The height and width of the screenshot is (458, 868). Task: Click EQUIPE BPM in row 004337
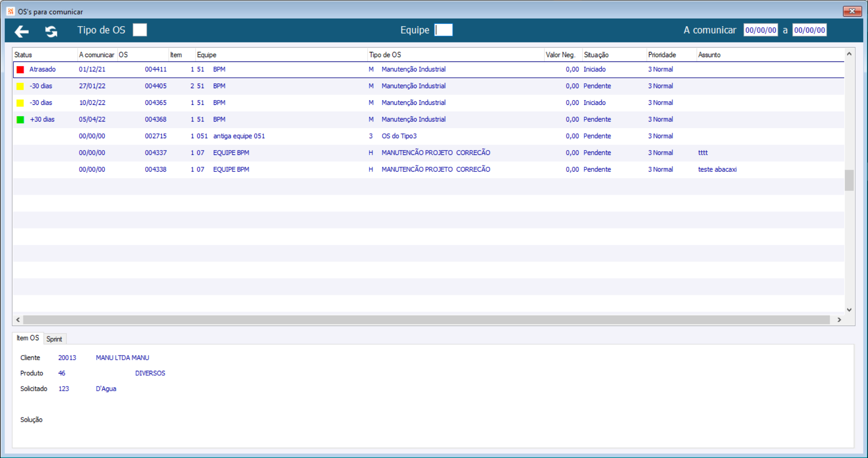click(231, 153)
